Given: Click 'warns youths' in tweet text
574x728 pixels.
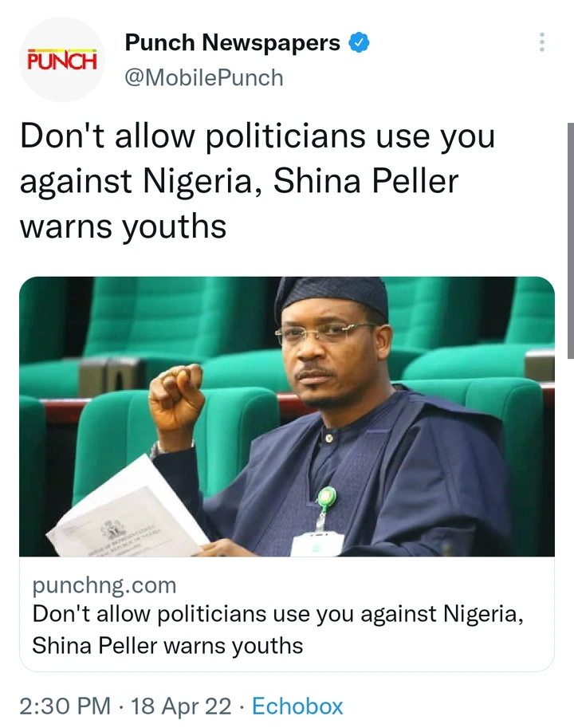Looking at the screenshot, I should 123,227.
